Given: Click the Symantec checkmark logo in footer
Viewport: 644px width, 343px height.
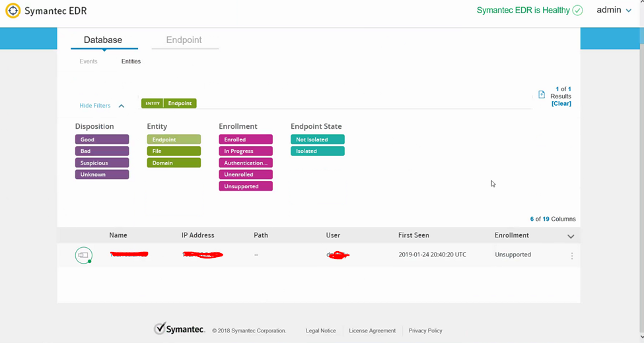Looking at the screenshot, I should tap(179, 328).
